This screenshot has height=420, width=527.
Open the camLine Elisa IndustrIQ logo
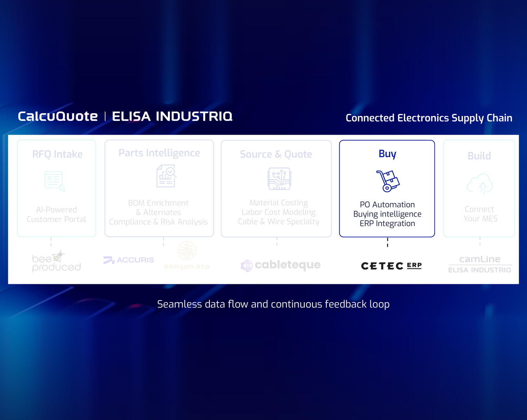click(480, 264)
